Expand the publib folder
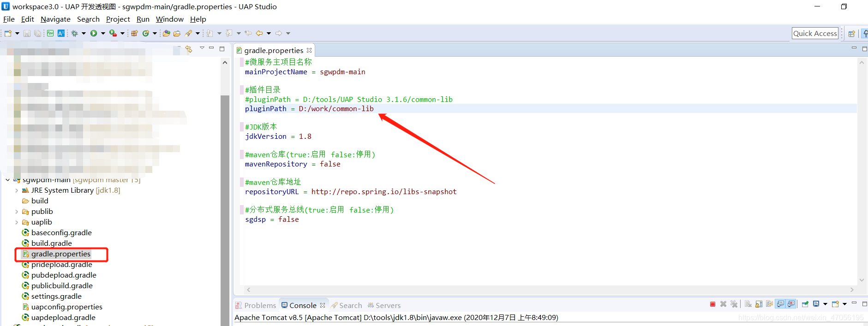868x326 pixels. (17, 212)
